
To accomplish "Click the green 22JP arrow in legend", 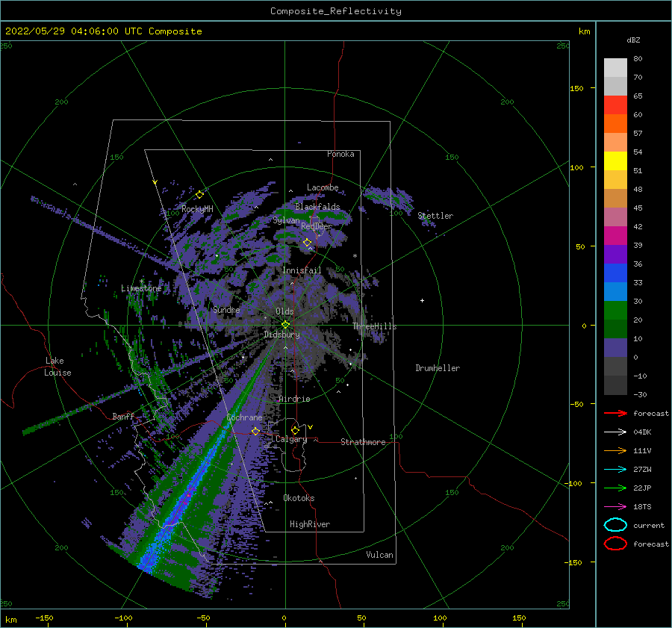I will coord(615,488).
